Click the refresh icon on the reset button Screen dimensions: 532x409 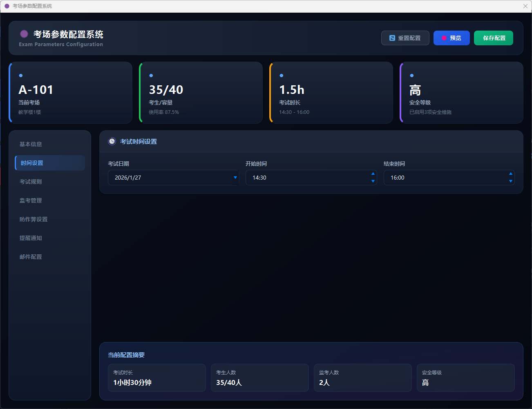[392, 38]
